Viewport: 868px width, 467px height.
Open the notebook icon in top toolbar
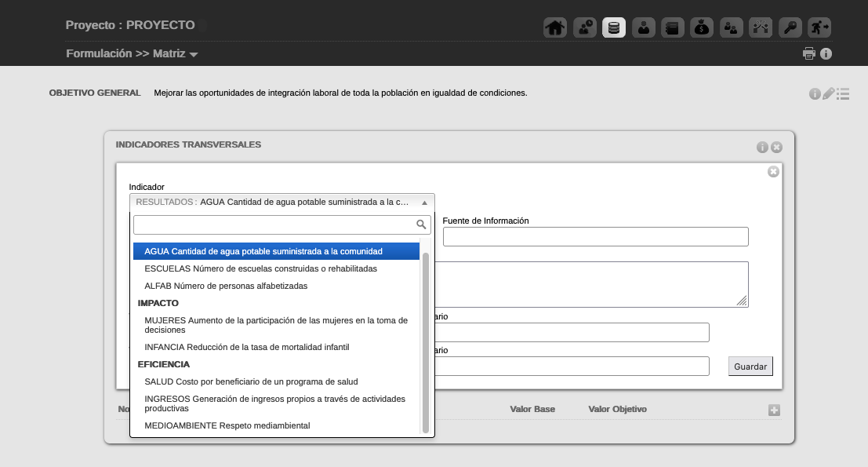click(x=672, y=27)
